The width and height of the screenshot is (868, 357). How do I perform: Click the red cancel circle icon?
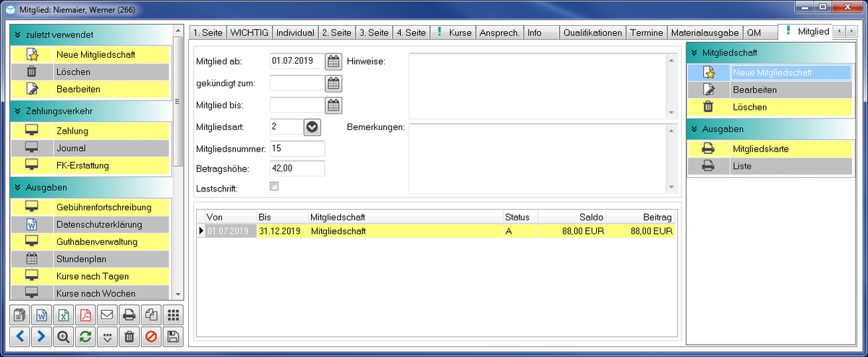pyautogui.click(x=150, y=336)
